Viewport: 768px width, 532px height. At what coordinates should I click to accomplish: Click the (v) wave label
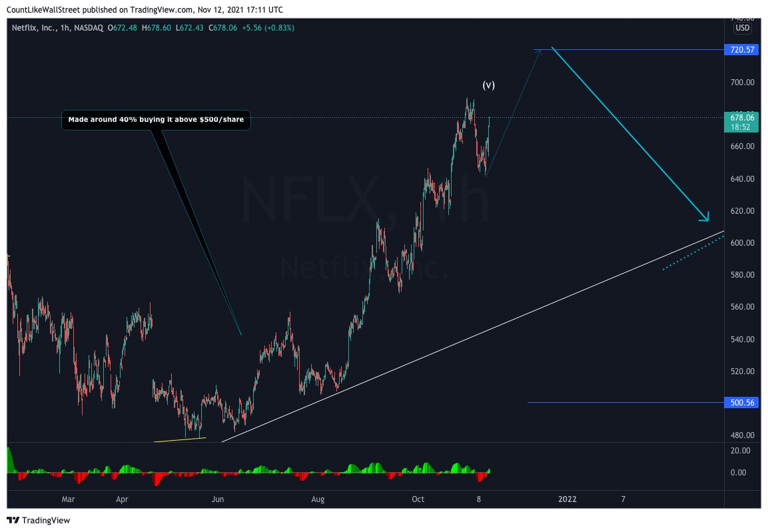coord(488,85)
